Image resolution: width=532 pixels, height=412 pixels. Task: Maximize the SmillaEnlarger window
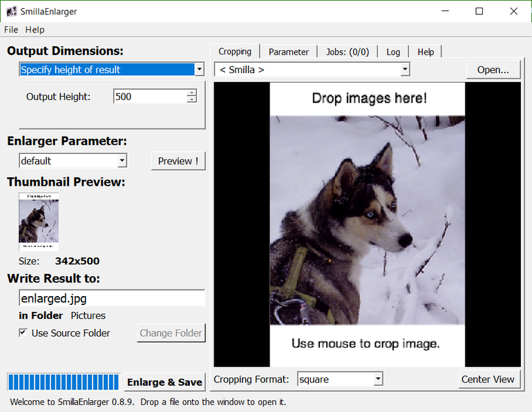coord(479,11)
